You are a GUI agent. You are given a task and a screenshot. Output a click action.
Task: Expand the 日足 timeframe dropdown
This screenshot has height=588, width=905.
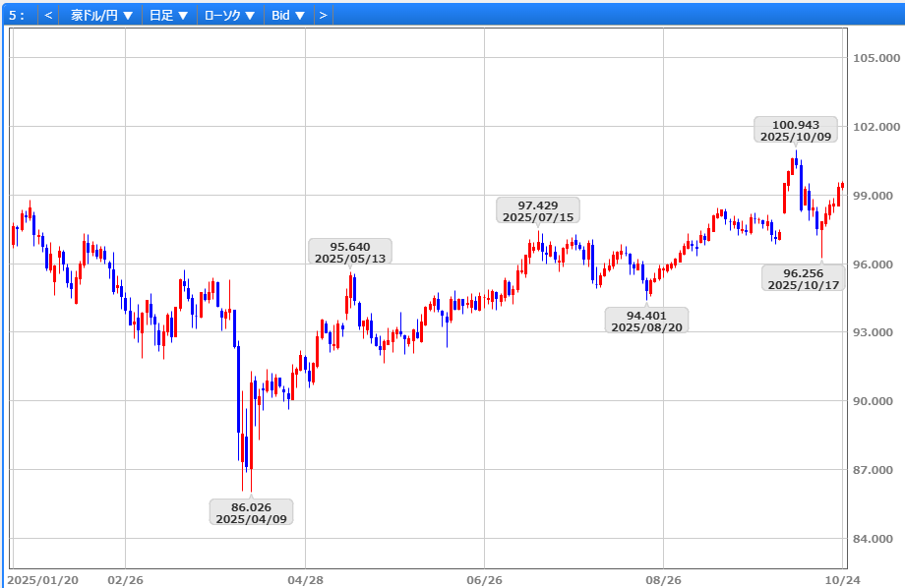(168, 15)
